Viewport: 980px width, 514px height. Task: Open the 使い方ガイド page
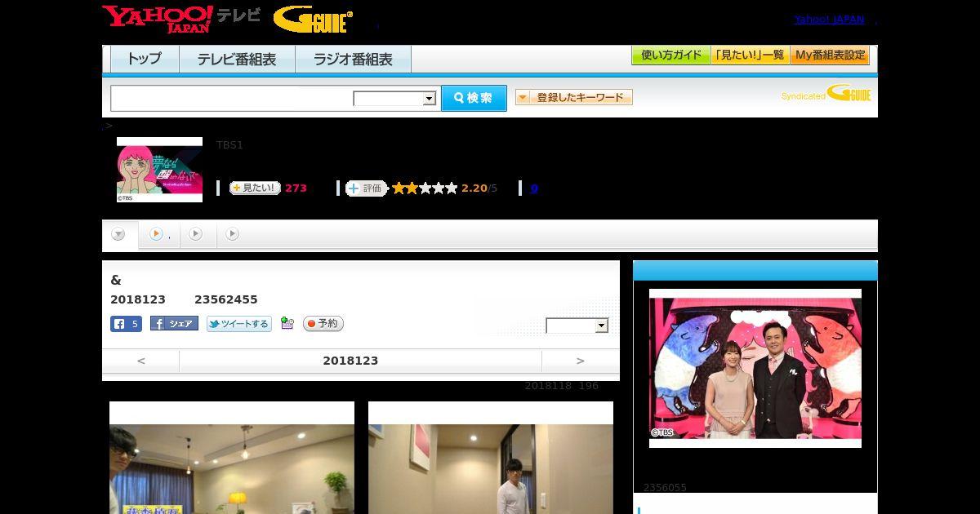tap(671, 55)
